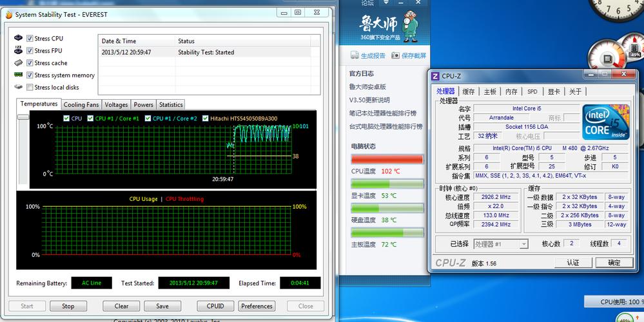
Task: Click the cache chip icon beside Stress cache
Action: (18, 62)
